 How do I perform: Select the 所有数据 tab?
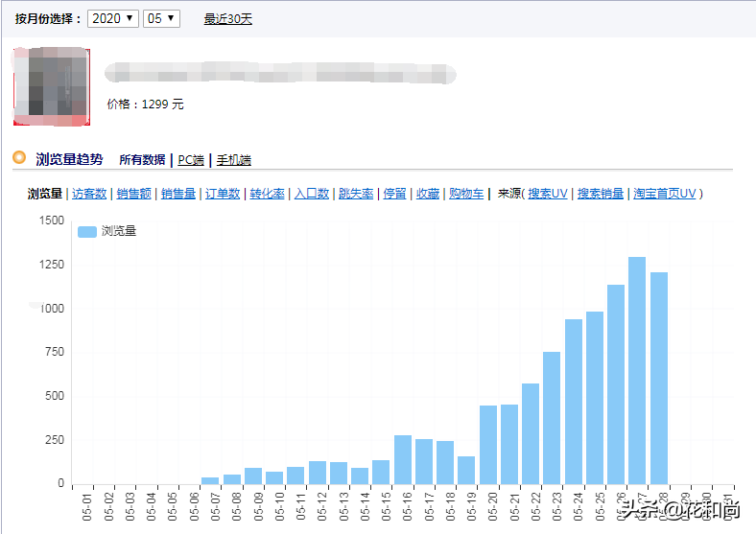coord(142,160)
